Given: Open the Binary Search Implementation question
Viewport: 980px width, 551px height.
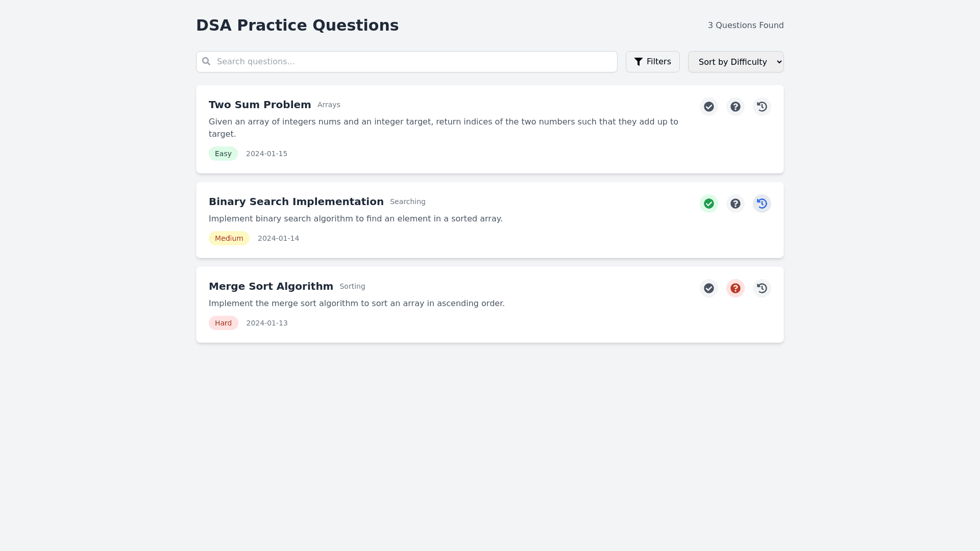Looking at the screenshot, I should pos(296,202).
